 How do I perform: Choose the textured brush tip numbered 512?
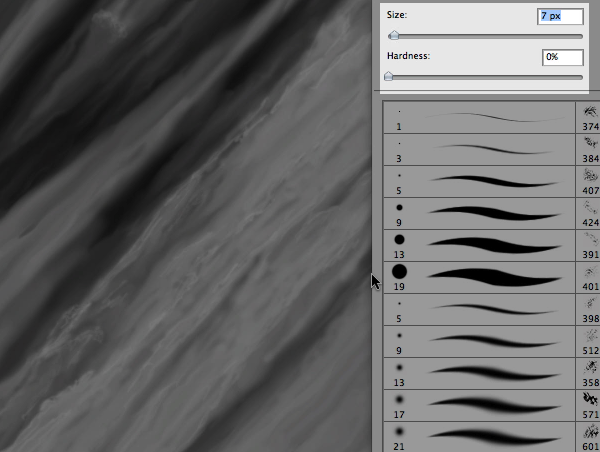[x=588, y=342]
